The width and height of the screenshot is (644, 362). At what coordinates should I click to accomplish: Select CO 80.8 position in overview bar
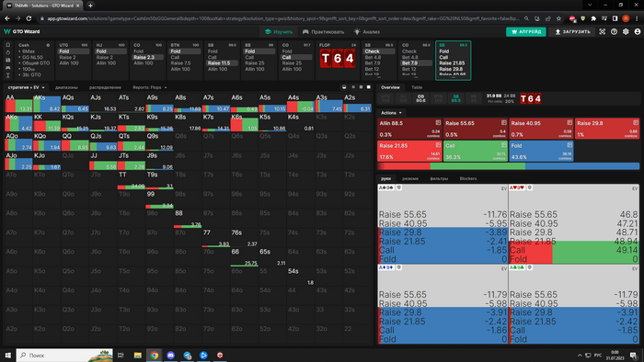click(x=420, y=98)
